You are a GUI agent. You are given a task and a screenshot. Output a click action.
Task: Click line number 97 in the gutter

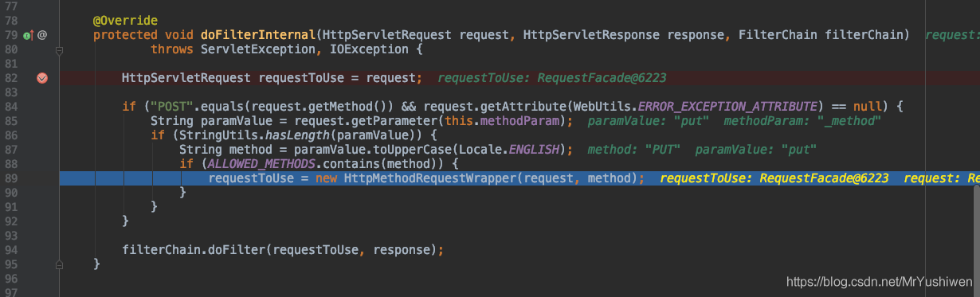tap(11, 292)
